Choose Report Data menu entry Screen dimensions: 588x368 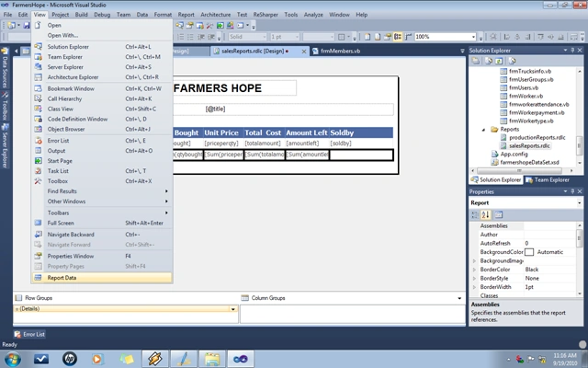tap(102, 278)
